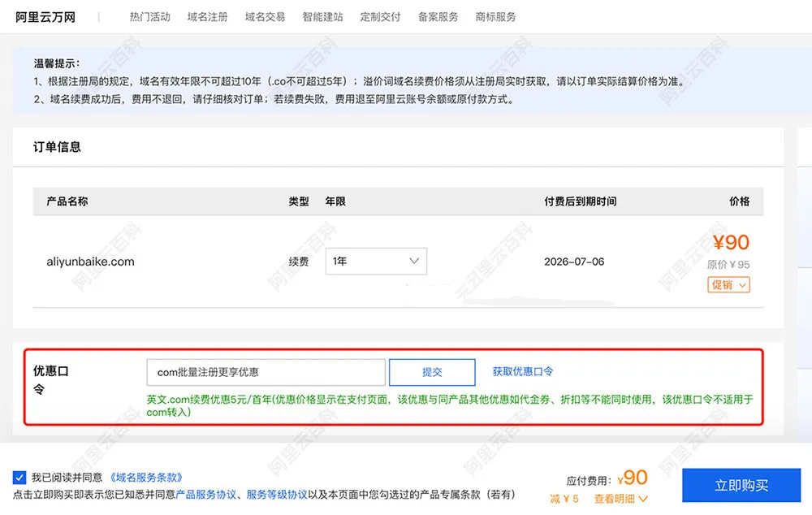Open the 1年 duration dropdown
This screenshot has height=515, width=812.
376,261
